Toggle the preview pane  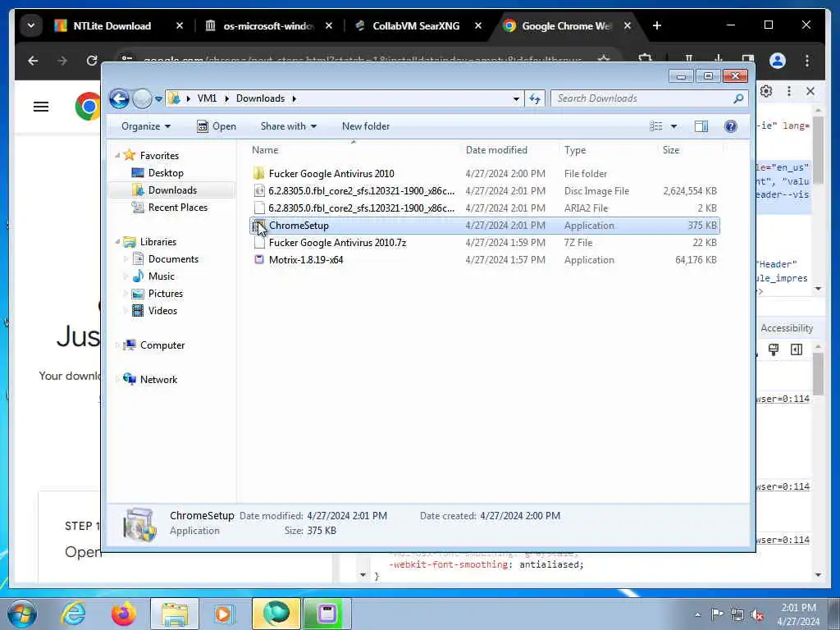pyautogui.click(x=701, y=126)
